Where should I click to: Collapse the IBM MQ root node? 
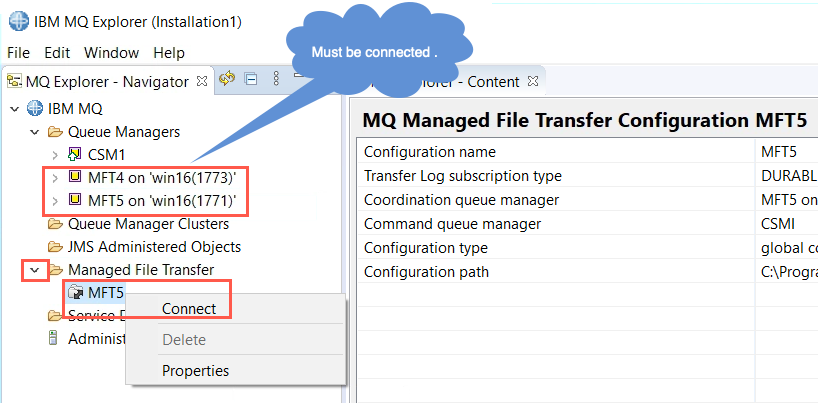[x=15, y=109]
